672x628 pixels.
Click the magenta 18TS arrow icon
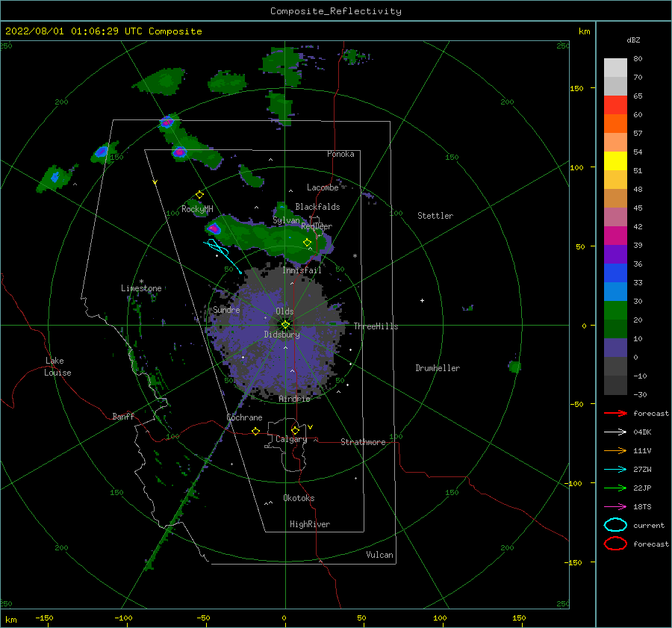tap(615, 507)
